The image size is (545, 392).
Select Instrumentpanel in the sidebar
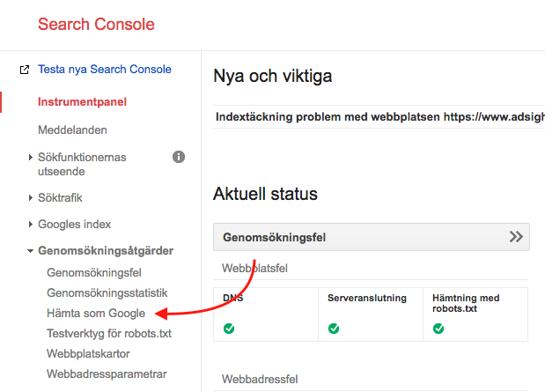83,102
